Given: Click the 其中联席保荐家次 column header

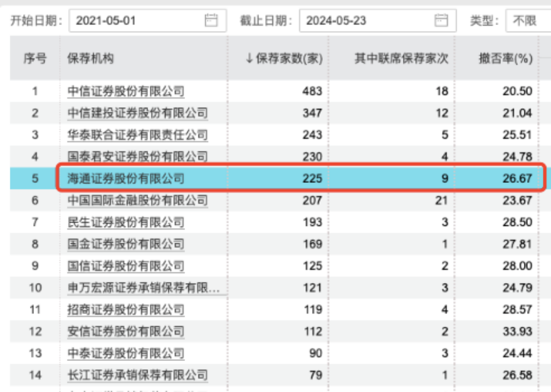Looking at the screenshot, I should pos(401,58).
